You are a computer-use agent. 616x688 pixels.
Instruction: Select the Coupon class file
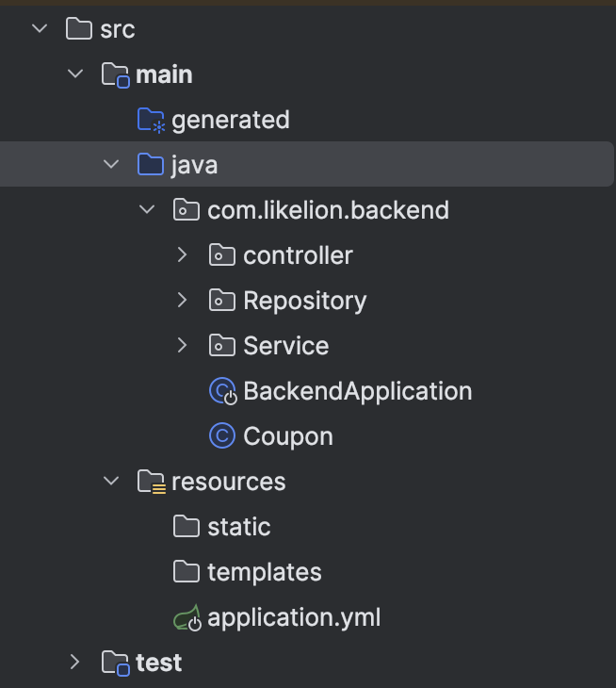287,436
